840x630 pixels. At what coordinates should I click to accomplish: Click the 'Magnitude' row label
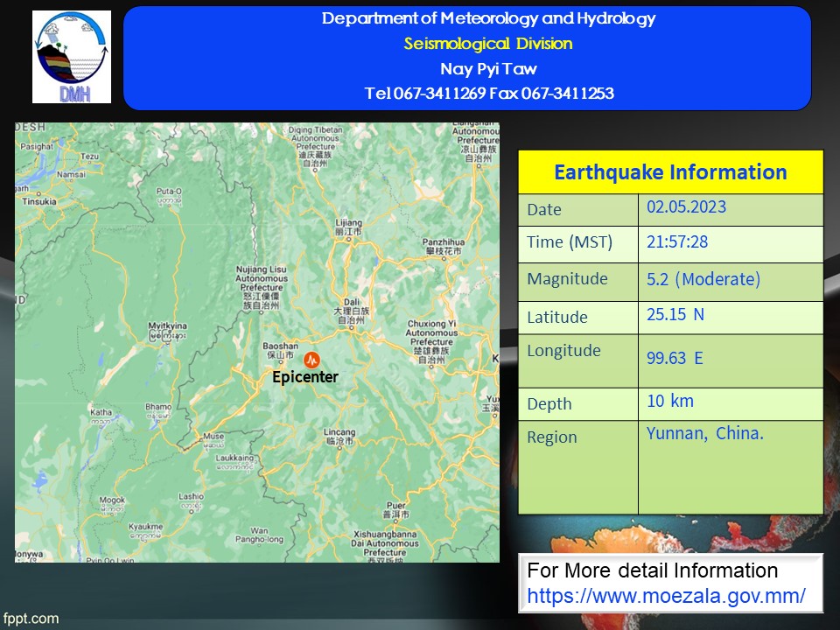(x=567, y=279)
